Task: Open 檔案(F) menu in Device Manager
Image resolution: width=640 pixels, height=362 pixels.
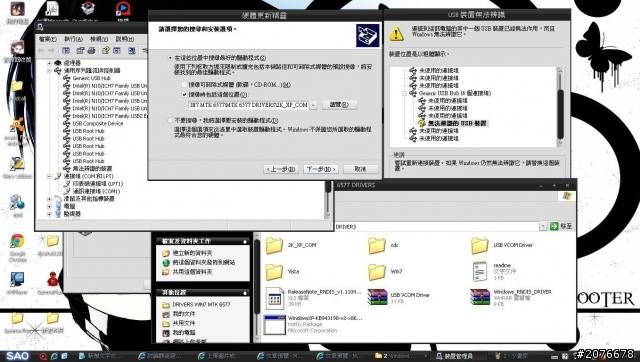Action: point(48,39)
